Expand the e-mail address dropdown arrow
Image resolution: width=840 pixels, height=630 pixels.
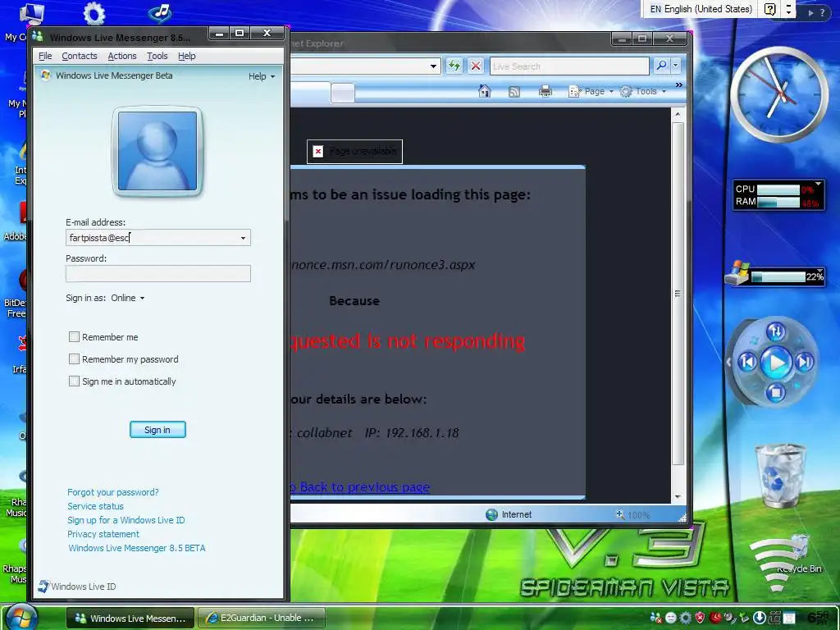tap(243, 238)
